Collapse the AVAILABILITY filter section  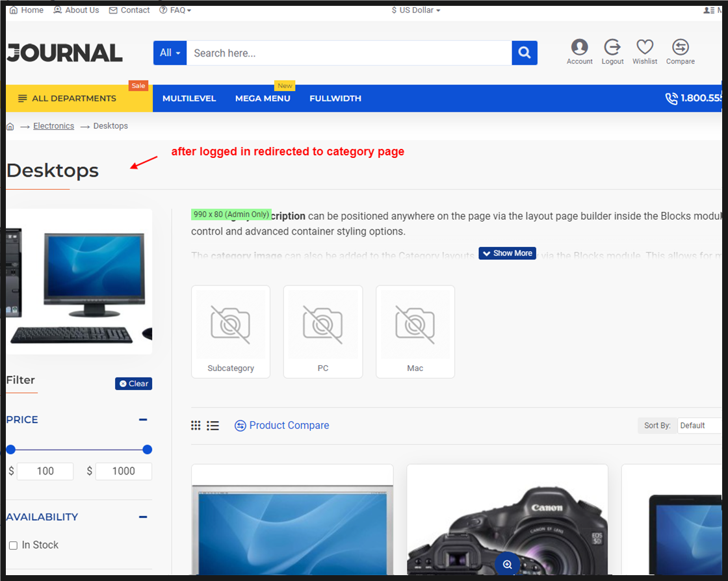(143, 517)
